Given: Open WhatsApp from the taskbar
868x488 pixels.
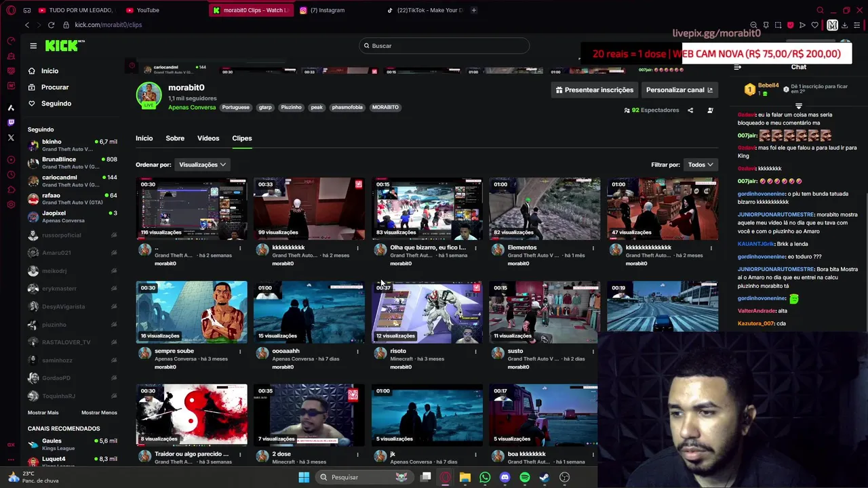Looking at the screenshot, I should pos(485,477).
